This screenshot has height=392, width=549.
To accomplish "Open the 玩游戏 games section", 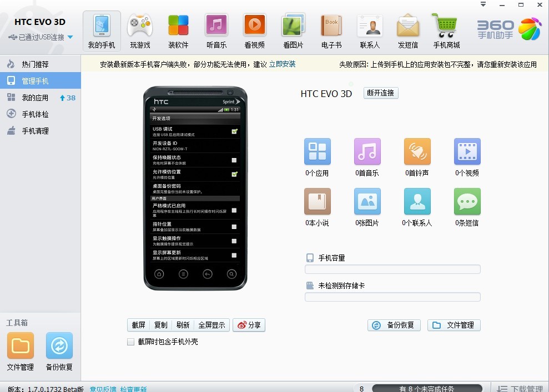I will click(140, 32).
